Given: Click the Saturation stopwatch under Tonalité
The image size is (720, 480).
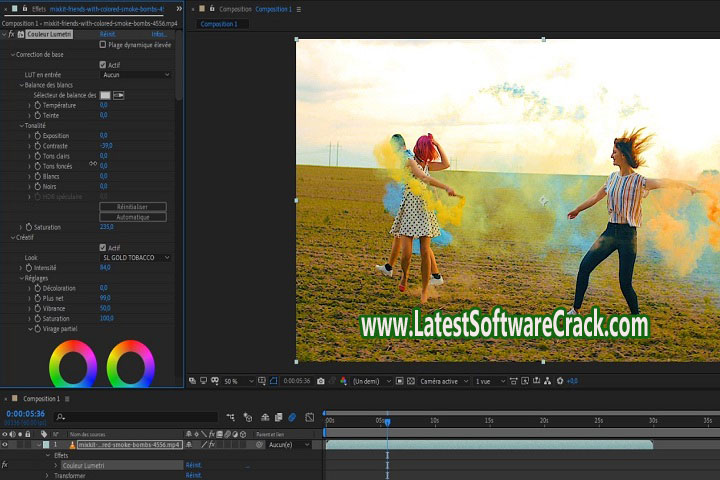Looking at the screenshot, I should 28,227.
